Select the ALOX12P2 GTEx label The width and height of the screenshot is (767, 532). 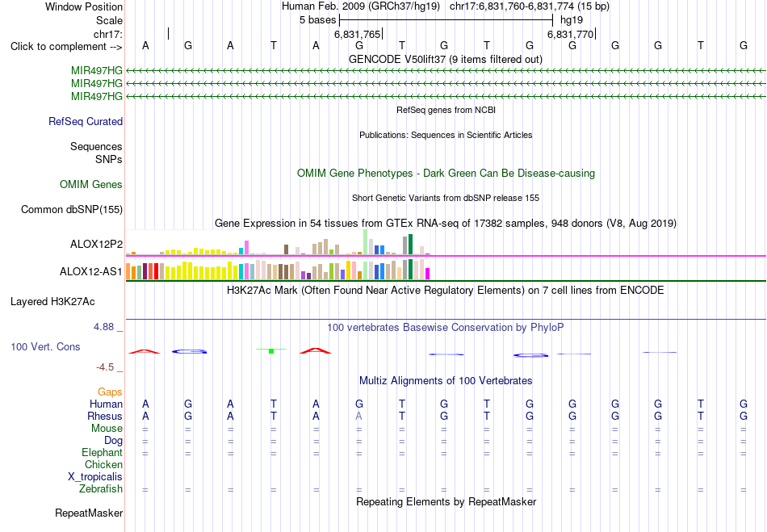[96, 244]
